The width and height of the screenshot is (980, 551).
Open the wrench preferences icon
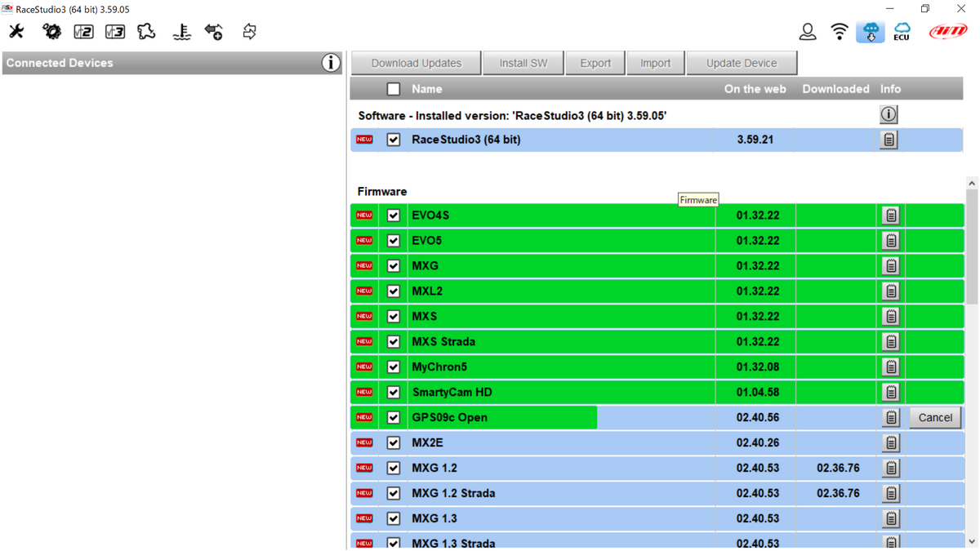tap(16, 32)
